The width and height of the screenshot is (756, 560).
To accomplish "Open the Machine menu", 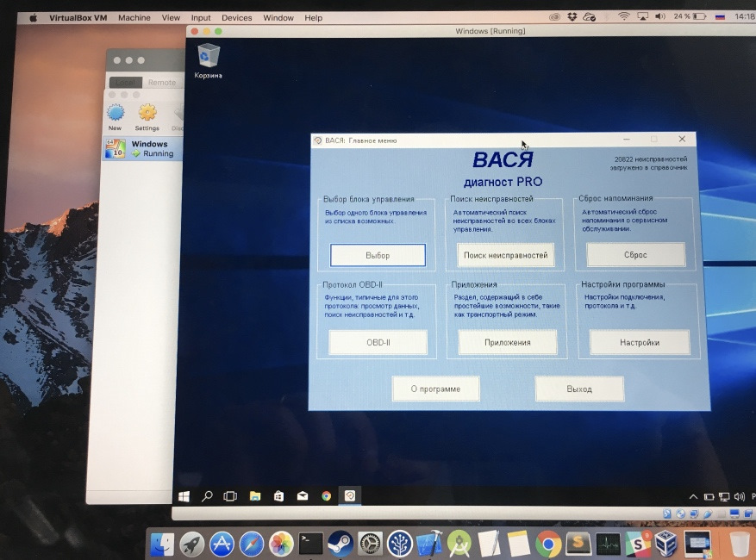I will [x=134, y=18].
